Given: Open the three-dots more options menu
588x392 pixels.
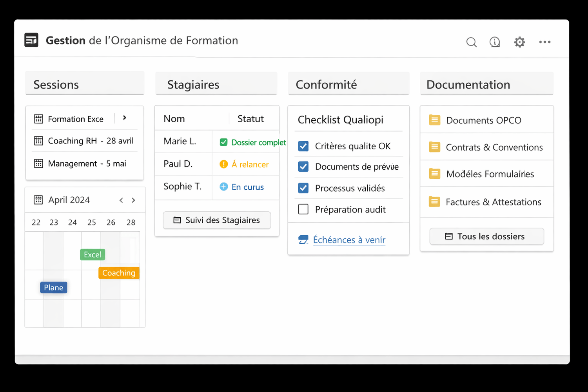Looking at the screenshot, I should point(544,42).
